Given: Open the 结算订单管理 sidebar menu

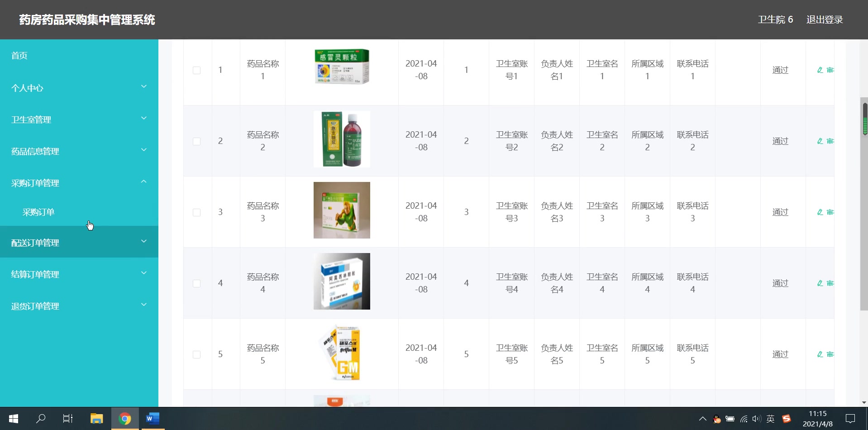Looking at the screenshot, I should (x=79, y=274).
